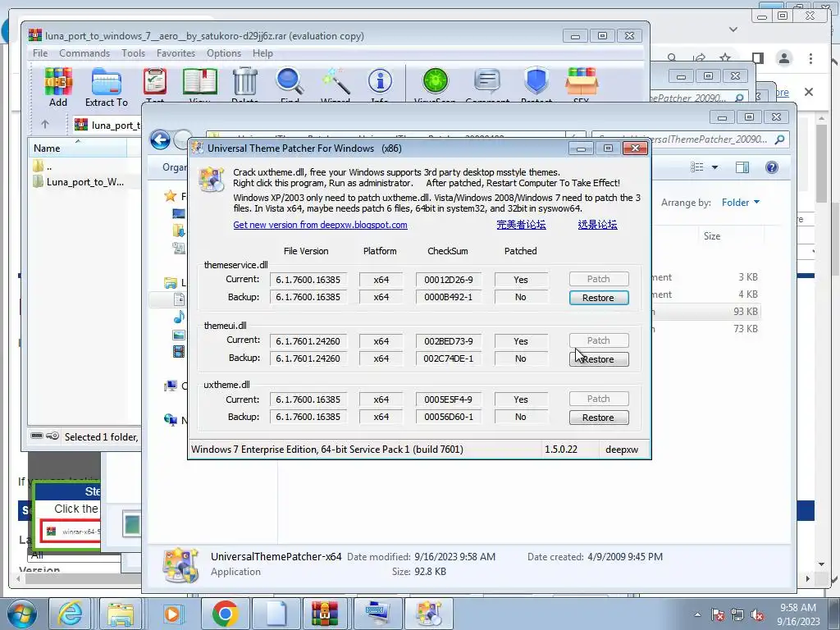Open the 完美者论坛 forum link
This screenshot has width=840, height=630.
521,225
